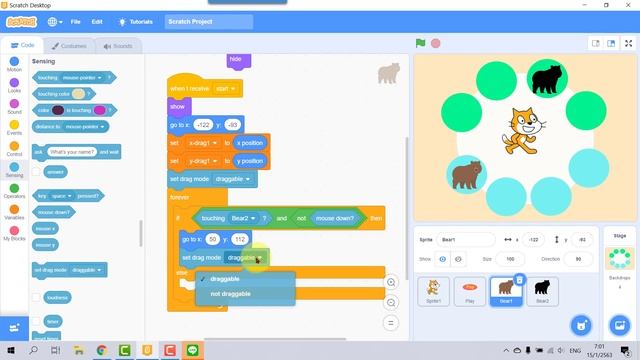This screenshot has width=640, height=360.
Task: Select the Motion block category
Action: 14,64
